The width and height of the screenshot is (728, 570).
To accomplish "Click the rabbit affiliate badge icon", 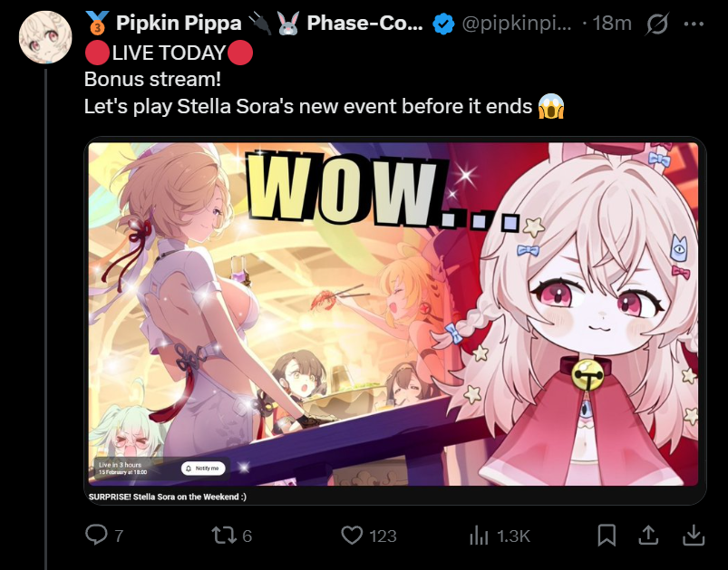I will 288,24.
